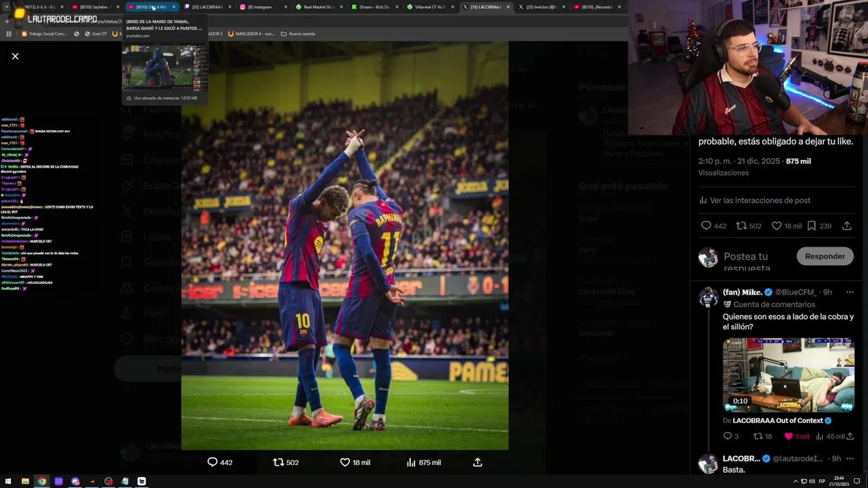Screen dimensions: 868x488
Task: Open replies icon below the photo (442)
Action: pos(212,462)
